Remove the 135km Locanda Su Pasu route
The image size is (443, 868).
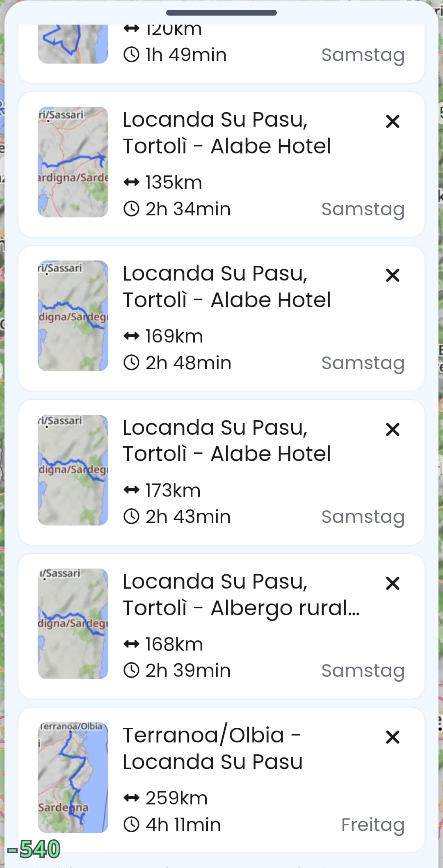coord(393,121)
